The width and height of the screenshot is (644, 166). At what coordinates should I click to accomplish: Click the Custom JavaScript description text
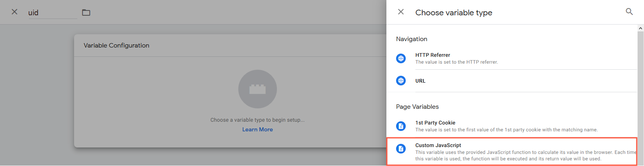[x=526, y=156]
